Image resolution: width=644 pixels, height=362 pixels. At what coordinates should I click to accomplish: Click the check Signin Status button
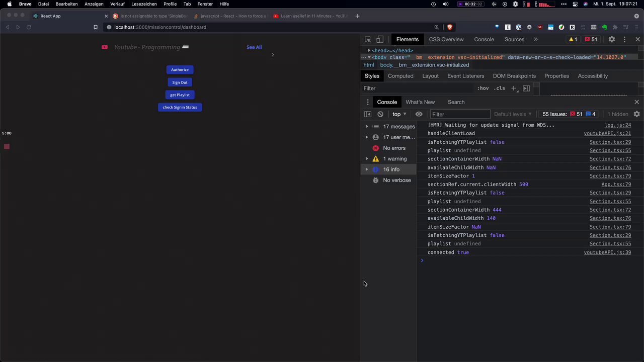click(180, 107)
